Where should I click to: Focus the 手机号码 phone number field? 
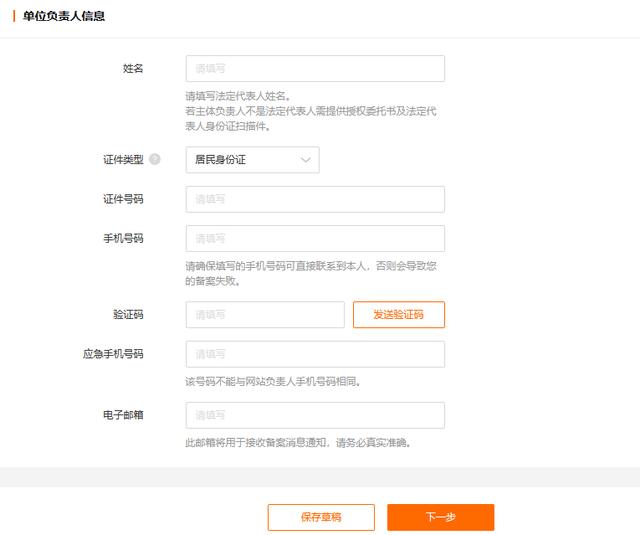315,238
